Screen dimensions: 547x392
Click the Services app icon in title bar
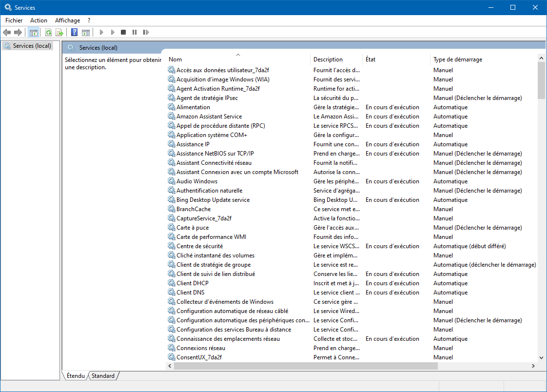coord(8,7)
